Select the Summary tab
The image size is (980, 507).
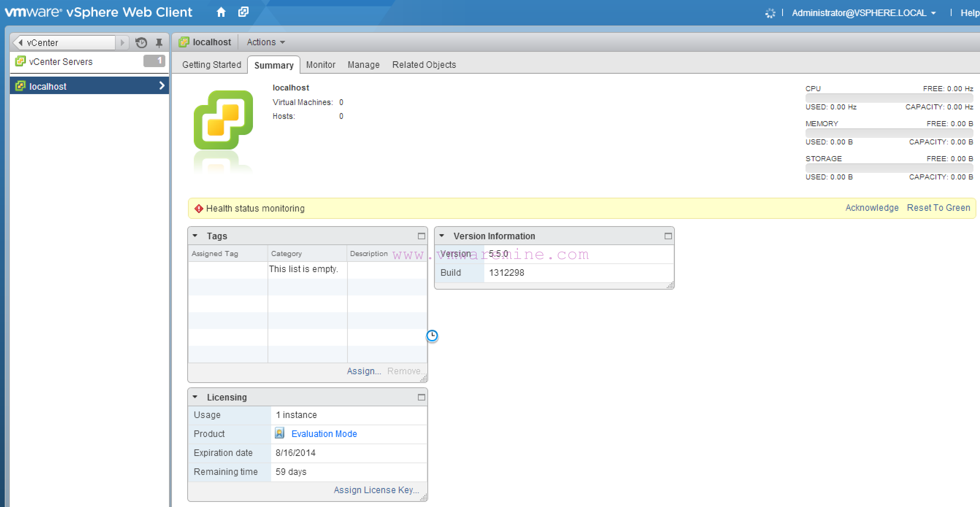[x=274, y=65]
